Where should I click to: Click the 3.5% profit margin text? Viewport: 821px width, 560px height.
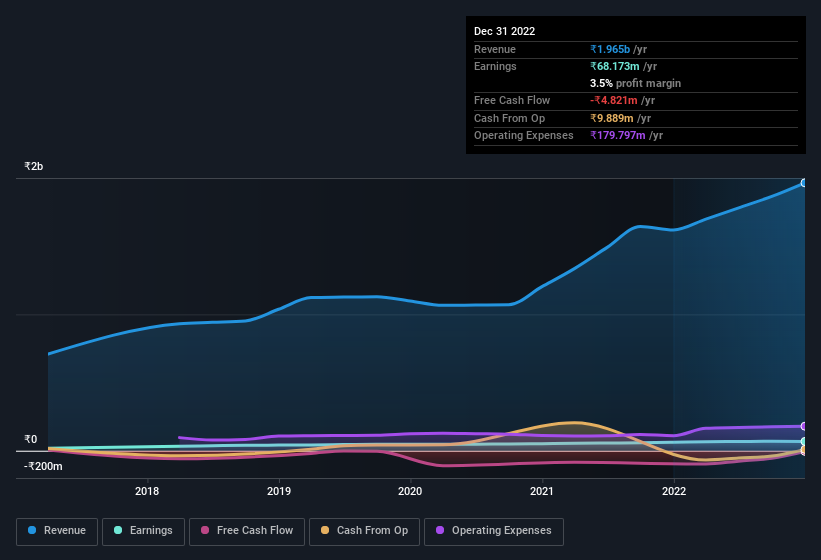point(635,83)
